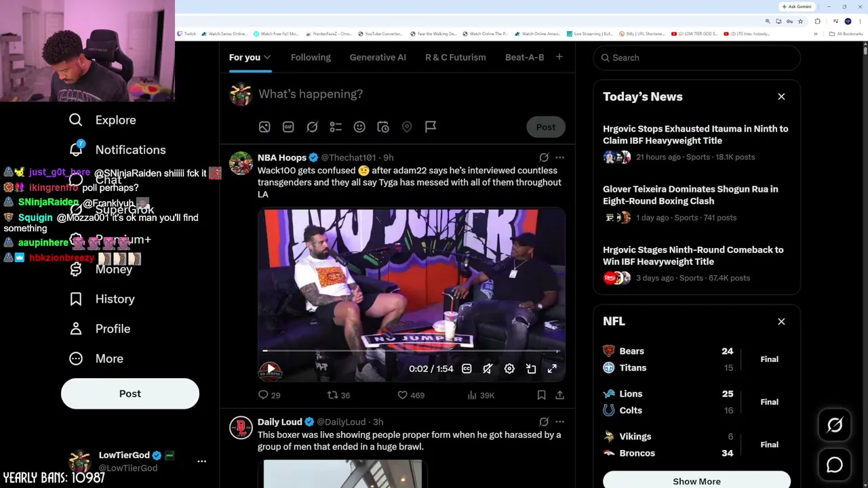Toggle video closed captions
This screenshot has height=488, width=868.
(467, 369)
